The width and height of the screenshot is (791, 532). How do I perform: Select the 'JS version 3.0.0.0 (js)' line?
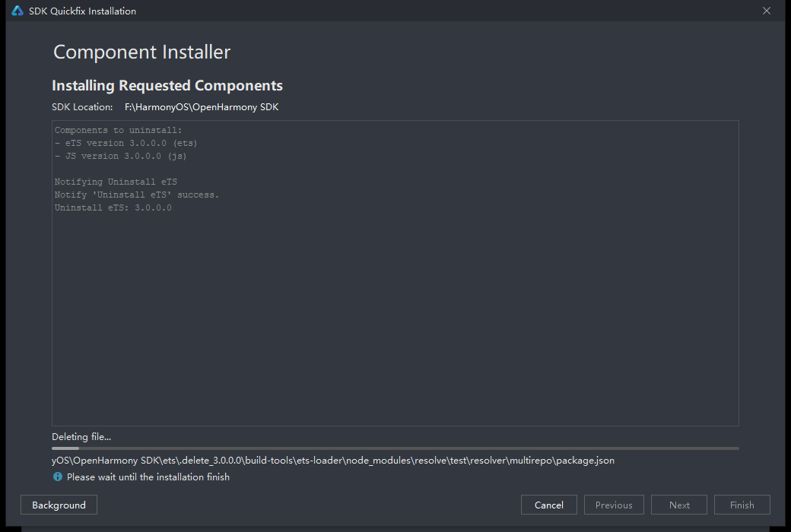(121, 157)
